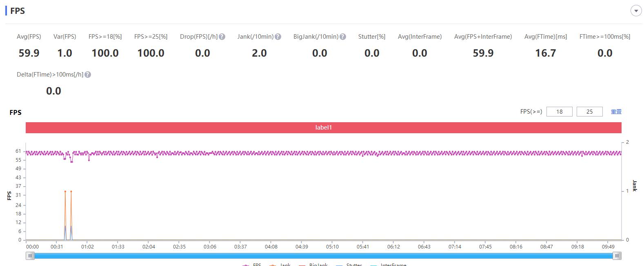
Task: Click the blue time range scrollbar track
Action: (x=324, y=256)
